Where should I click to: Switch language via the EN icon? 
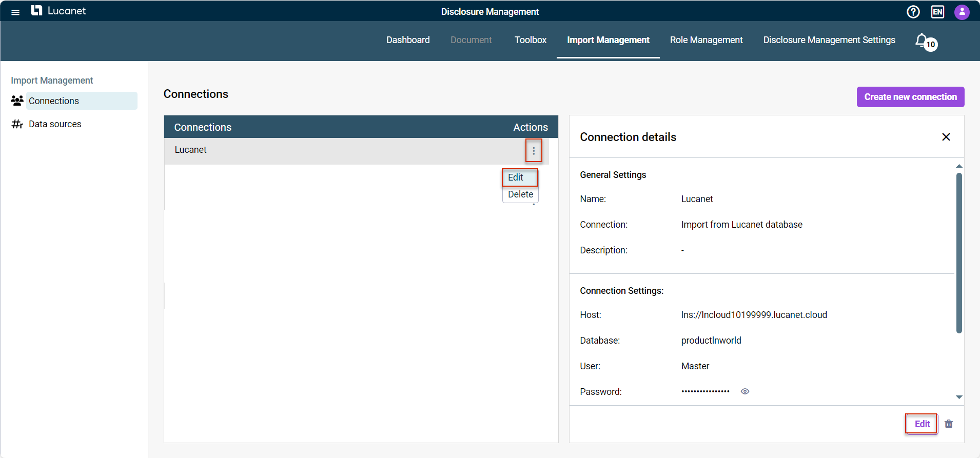tap(937, 12)
